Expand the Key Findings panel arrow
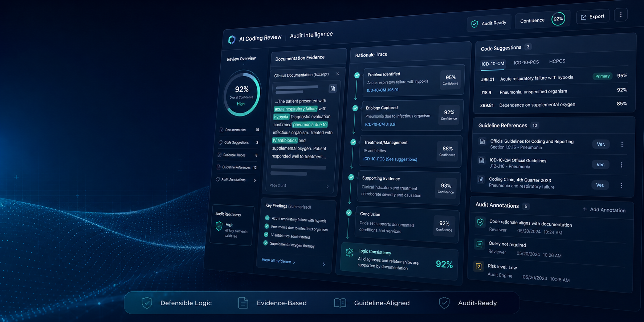The width and height of the screenshot is (644, 322). point(324,264)
